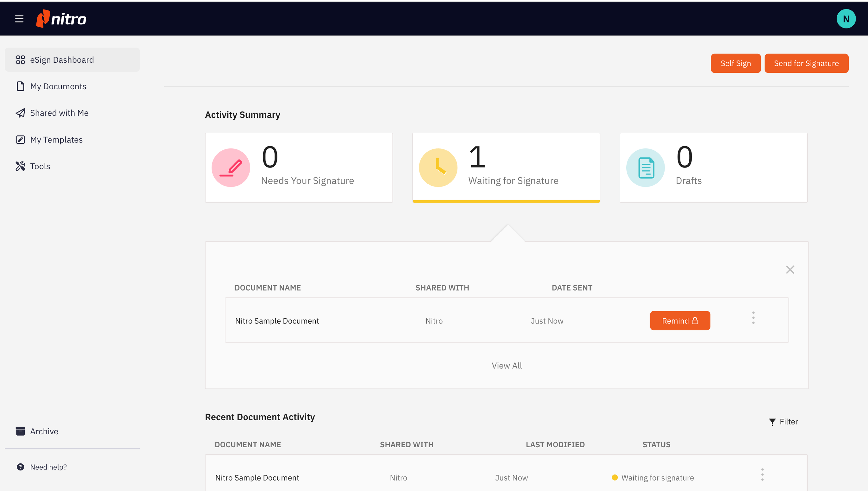Screen dimensions: 868x491
Task: Send a Remind for Nitro Sample Document
Action: [680, 320]
